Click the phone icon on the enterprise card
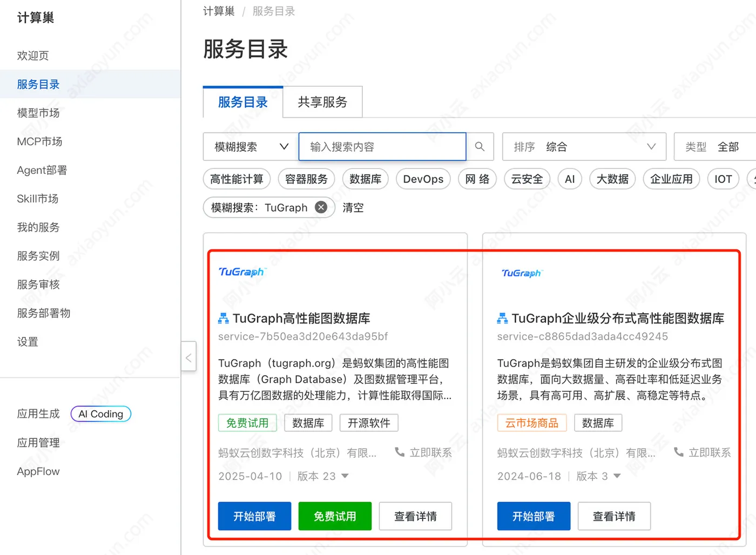756x555 pixels. 679,452
